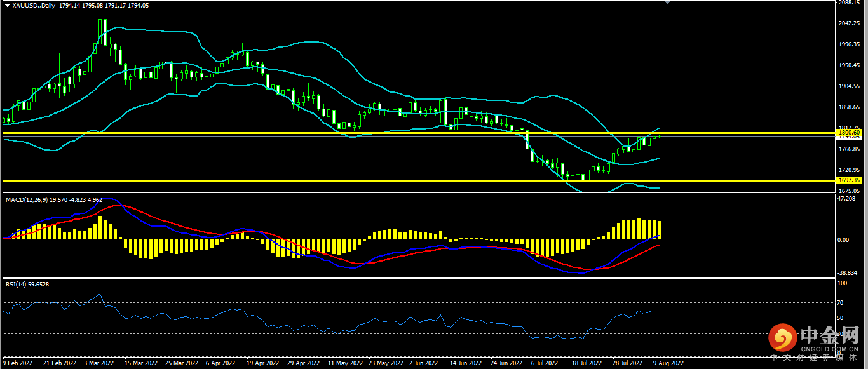Click the chart shift triangle marker on top edge
Screen dimensions: 868x369
[667, 3]
